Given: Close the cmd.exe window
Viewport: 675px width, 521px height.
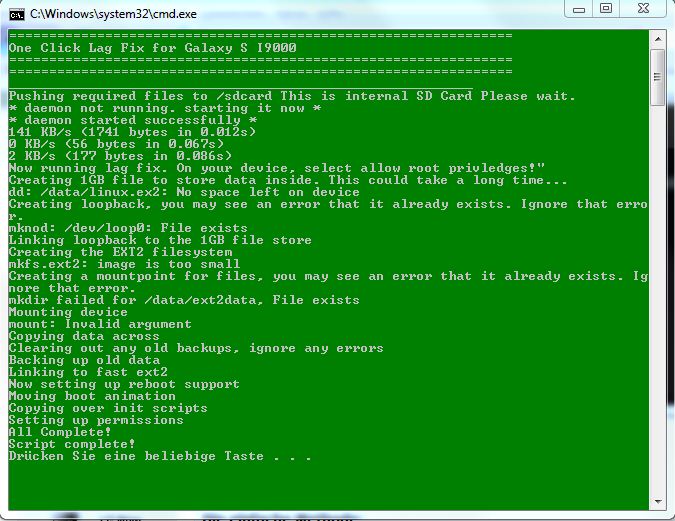Looking at the screenshot, I should point(643,9).
